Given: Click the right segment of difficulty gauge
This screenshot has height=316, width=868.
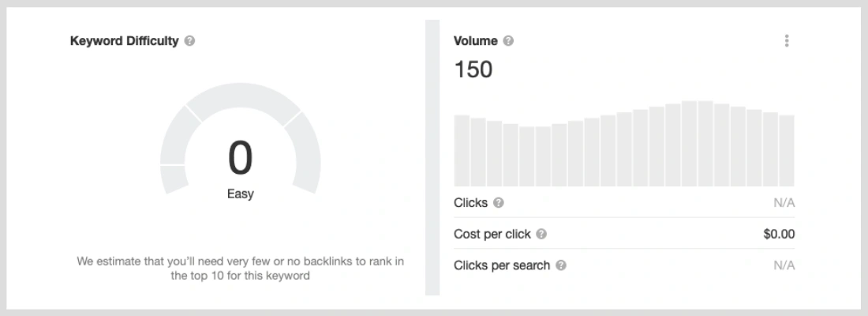Looking at the screenshot, I should pyautogui.click(x=303, y=152).
